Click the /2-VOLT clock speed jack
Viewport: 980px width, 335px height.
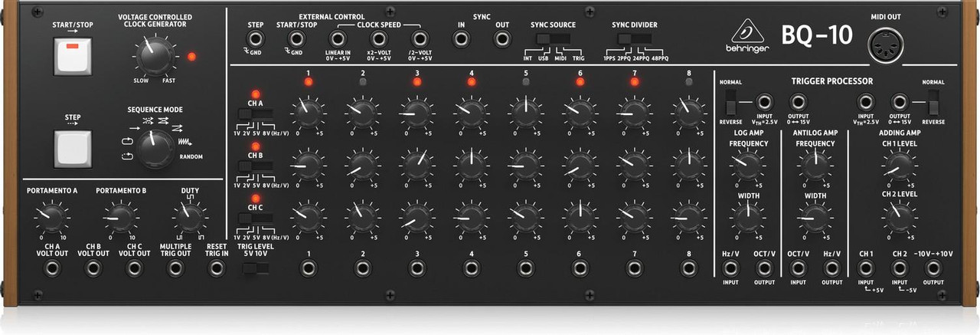[x=420, y=38]
